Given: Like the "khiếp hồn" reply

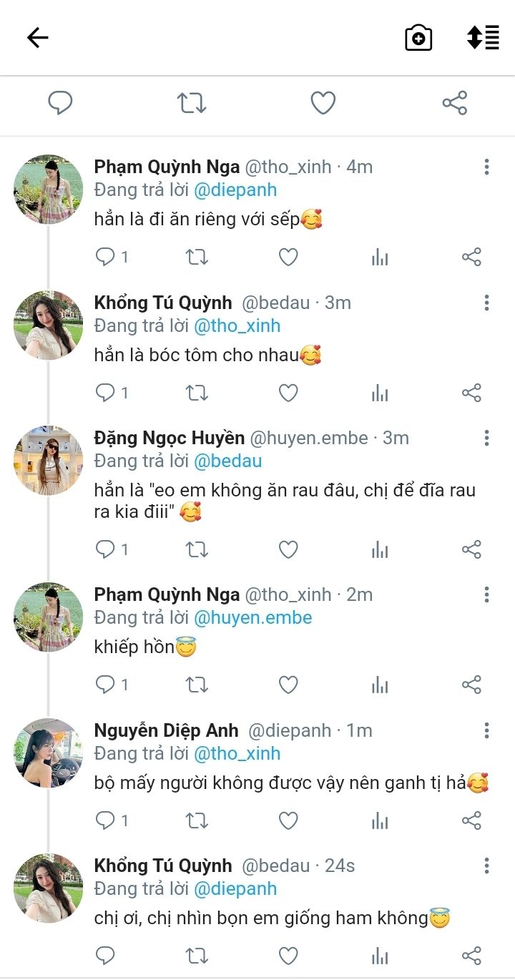Looking at the screenshot, I should coord(288,685).
